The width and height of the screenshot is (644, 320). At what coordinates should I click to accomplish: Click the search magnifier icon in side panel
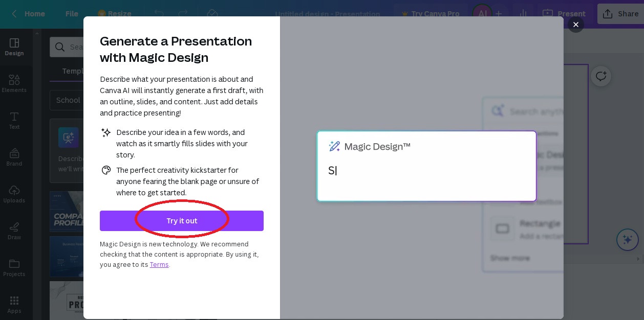point(60,47)
